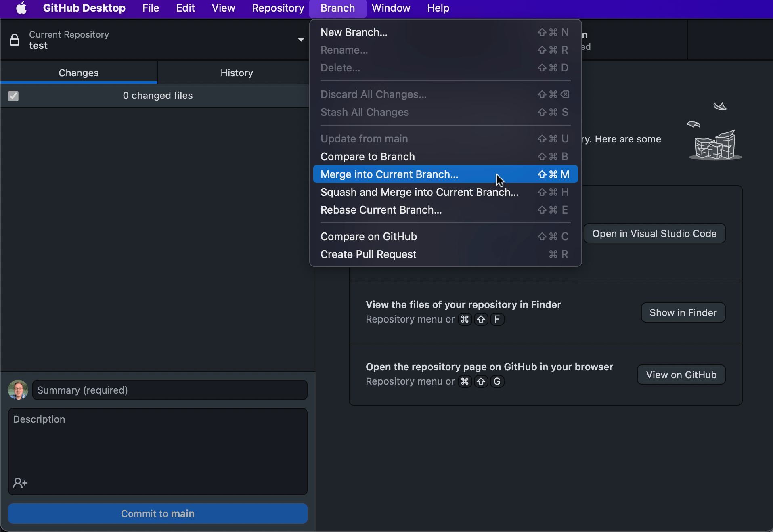Click Open in Visual Studio Code

(x=654, y=233)
